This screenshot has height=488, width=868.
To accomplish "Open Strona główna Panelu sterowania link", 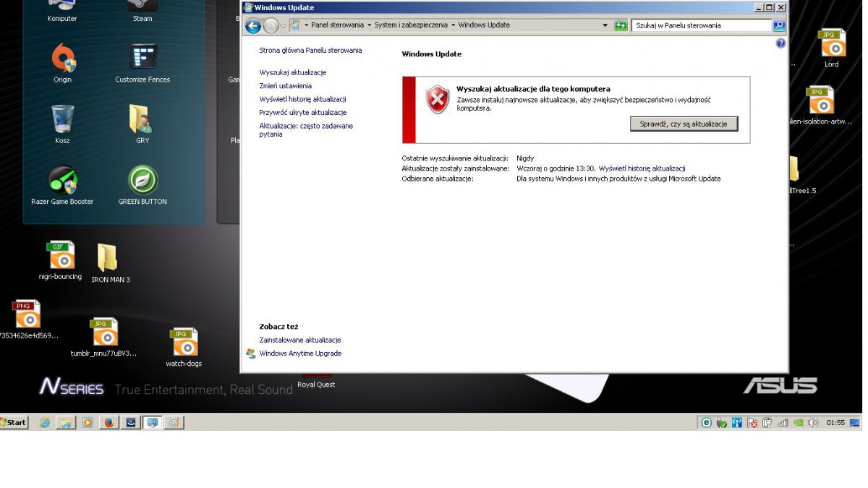I will pos(310,51).
